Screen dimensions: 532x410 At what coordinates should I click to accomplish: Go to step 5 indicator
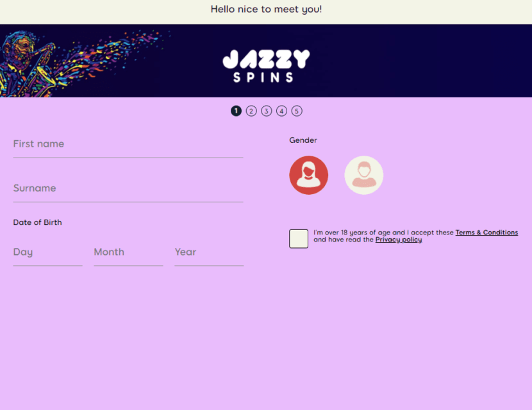click(297, 111)
